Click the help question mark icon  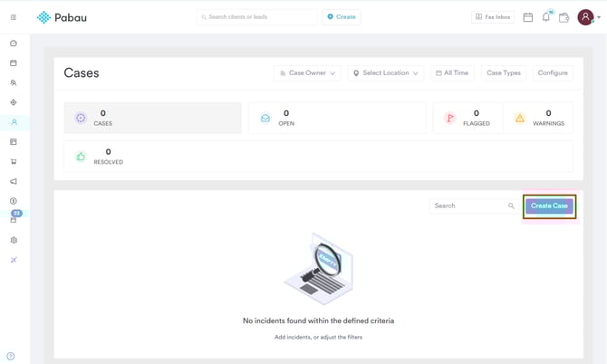click(x=11, y=357)
